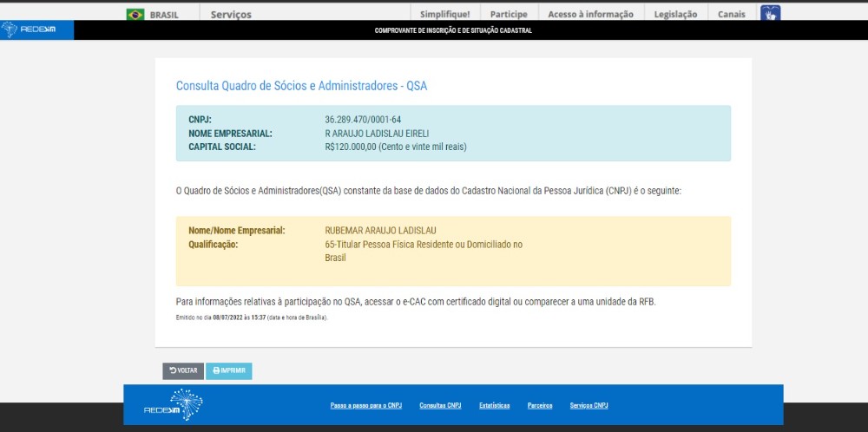
Task: Click the REDESIM logo in header
Action: (x=24, y=30)
